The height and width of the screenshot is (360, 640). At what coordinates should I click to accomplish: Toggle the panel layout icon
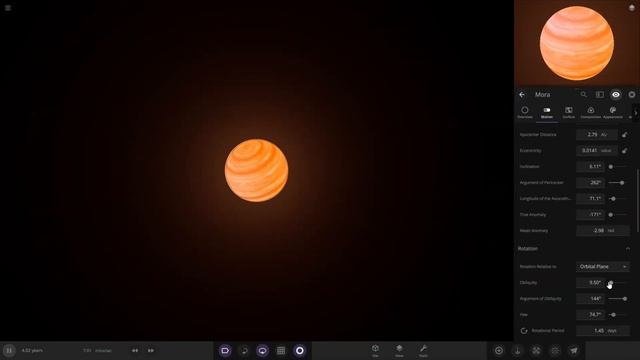pyautogui.click(x=600, y=95)
